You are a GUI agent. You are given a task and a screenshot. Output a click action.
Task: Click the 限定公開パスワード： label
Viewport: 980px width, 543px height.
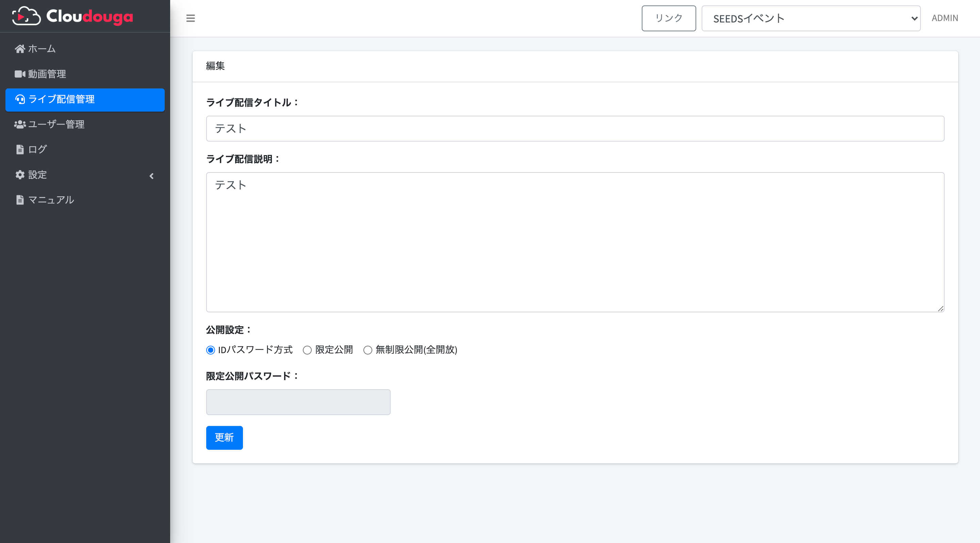[252, 376]
